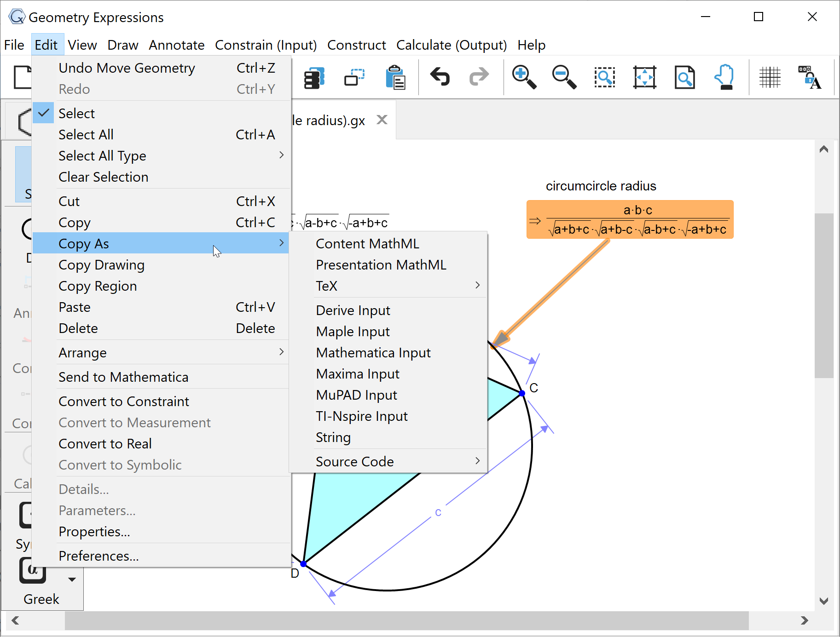Click the Zoom Out magnifier icon
840x637 pixels.
point(564,77)
